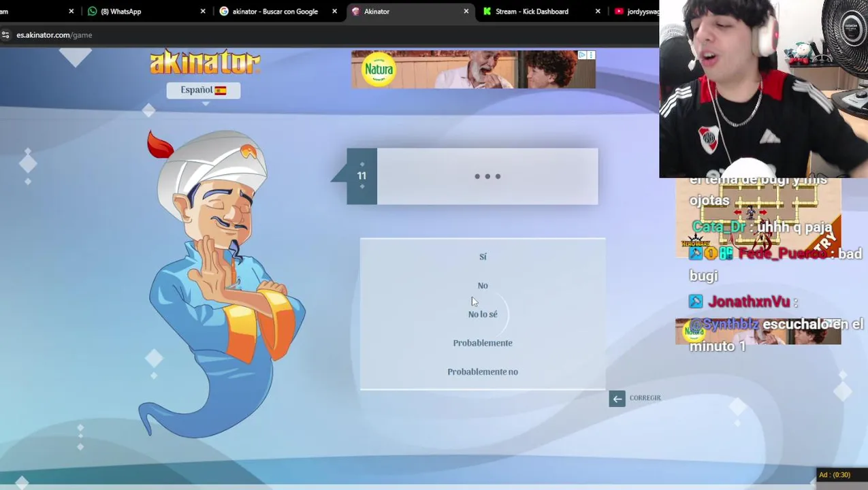Click the YouTube favicon on last tab

pos(619,12)
